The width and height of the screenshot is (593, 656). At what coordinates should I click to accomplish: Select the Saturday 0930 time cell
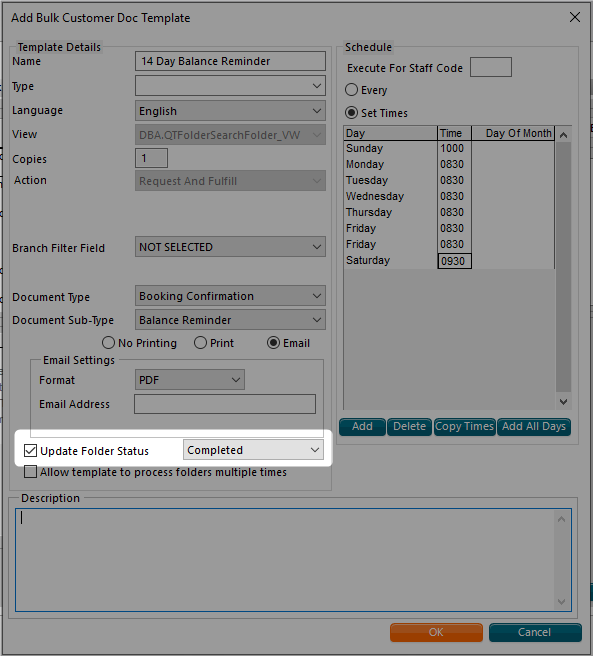pos(454,261)
